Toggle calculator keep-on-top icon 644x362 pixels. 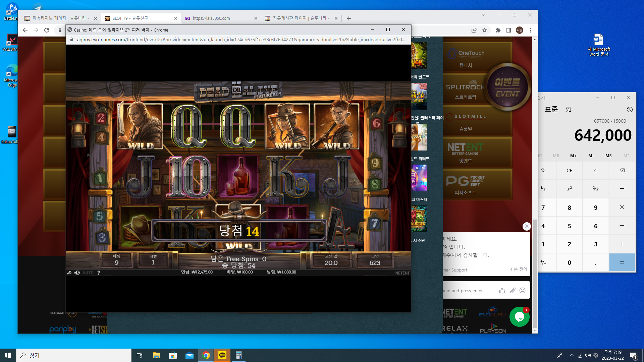tap(569, 110)
